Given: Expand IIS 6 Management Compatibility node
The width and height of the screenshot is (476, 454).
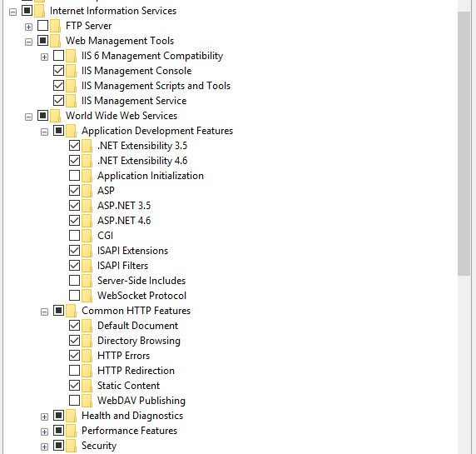Looking at the screenshot, I should point(44,57).
